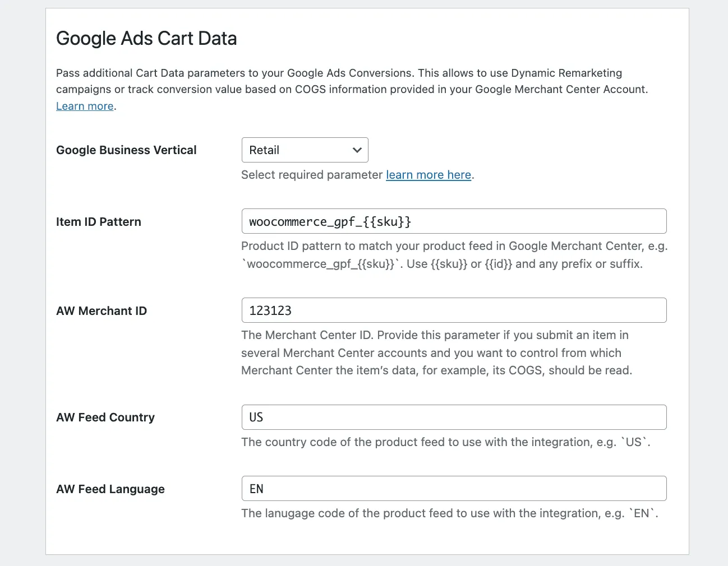Open the Google Business Vertical dropdown
Viewport: 728px width, 566px height.
point(305,150)
